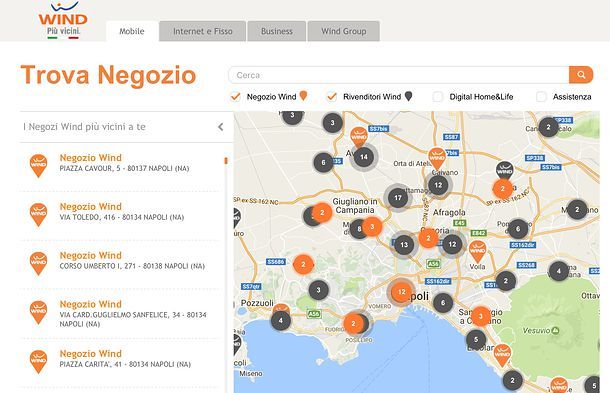610x393 pixels.
Task: Open the orange 2 cluster near SS686
Action: pos(303,265)
